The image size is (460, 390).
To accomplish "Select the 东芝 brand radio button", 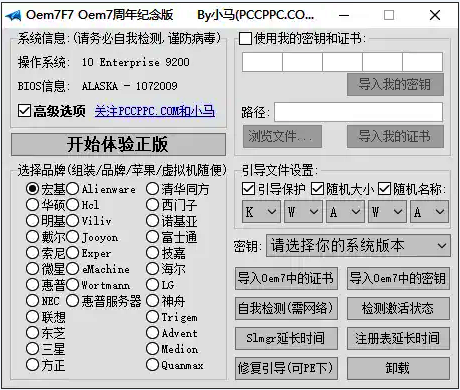I will tap(32, 333).
